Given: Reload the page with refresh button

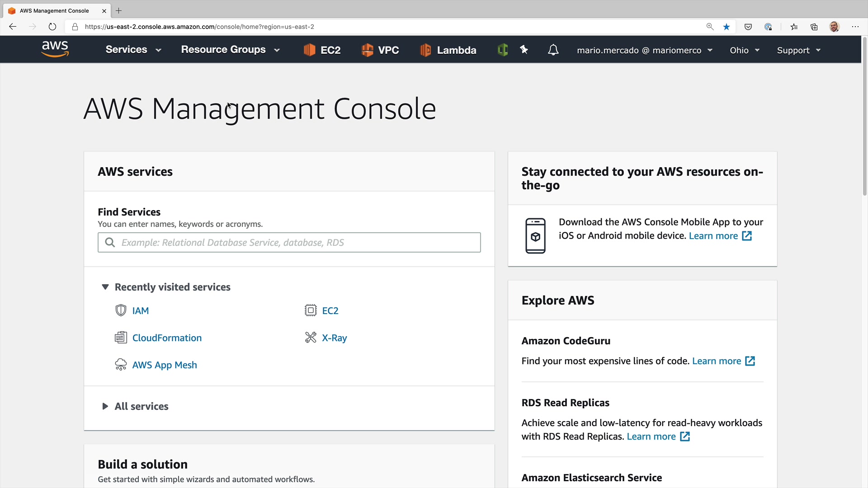Looking at the screenshot, I should pos(52,27).
